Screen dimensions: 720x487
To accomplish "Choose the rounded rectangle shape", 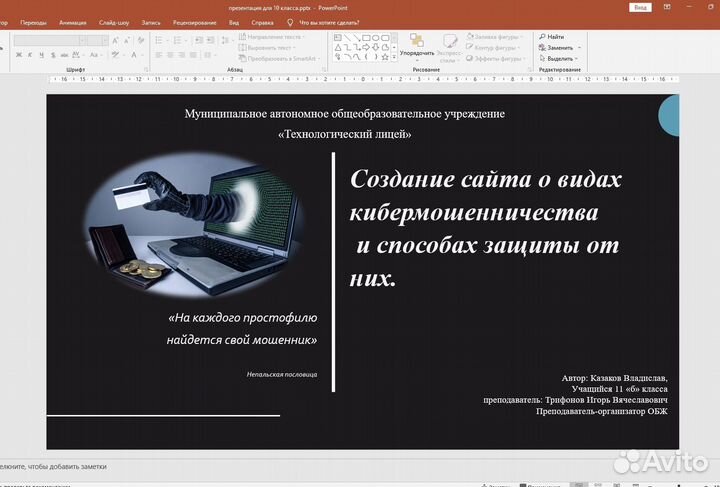I will [x=385, y=38].
